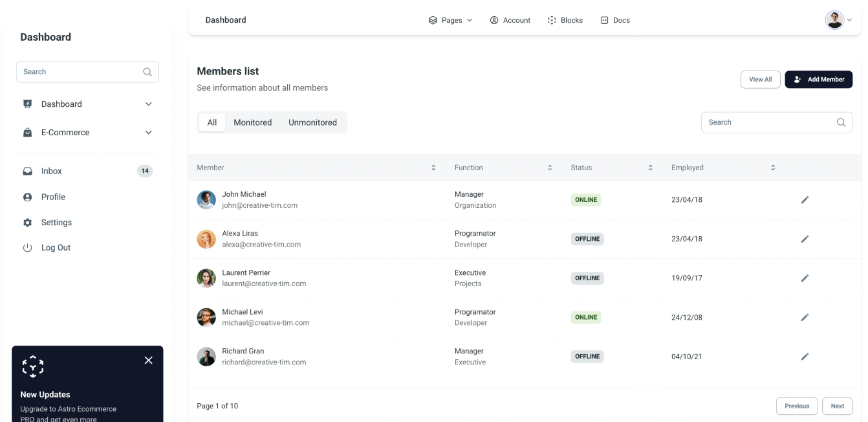
Task: Click the members table search magnifier icon
Action: [x=841, y=122]
